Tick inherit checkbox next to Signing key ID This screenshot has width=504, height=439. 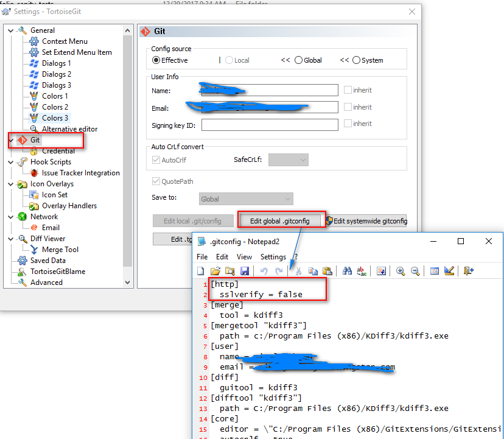click(x=348, y=124)
